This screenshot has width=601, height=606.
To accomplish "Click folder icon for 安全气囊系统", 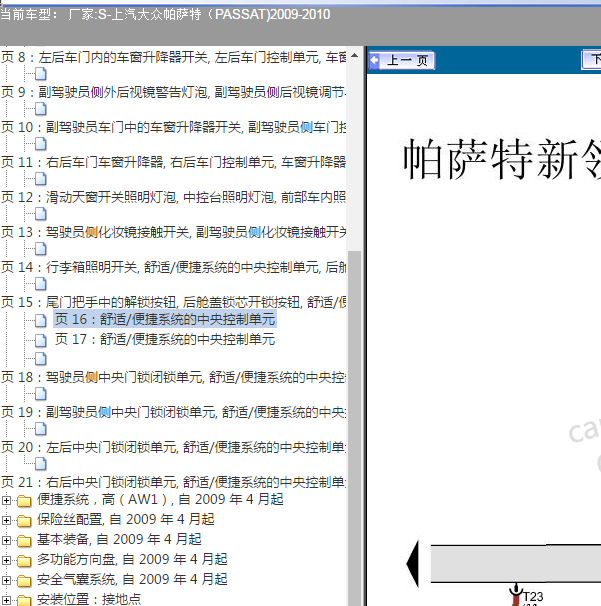I will coord(24,580).
